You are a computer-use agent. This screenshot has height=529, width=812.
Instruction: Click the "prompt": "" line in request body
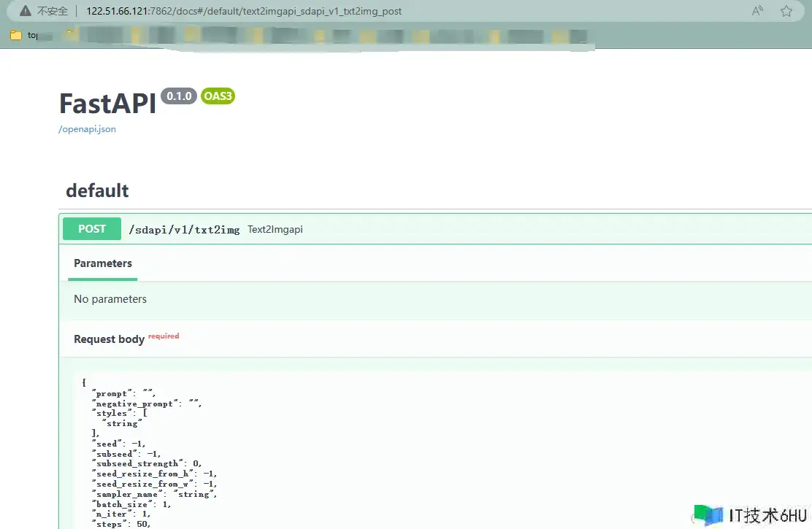[x=123, y=393]
